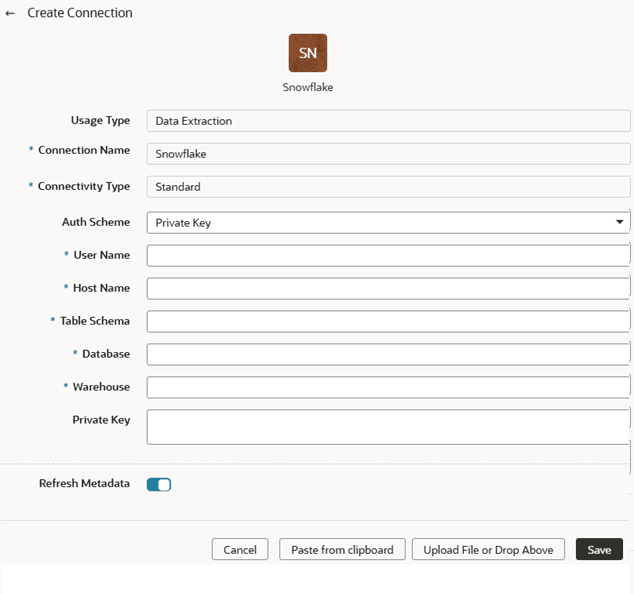Click the Connectivity Type field
Image resolution: width=634 pixels, height=594 pixels.
point(388,187)
